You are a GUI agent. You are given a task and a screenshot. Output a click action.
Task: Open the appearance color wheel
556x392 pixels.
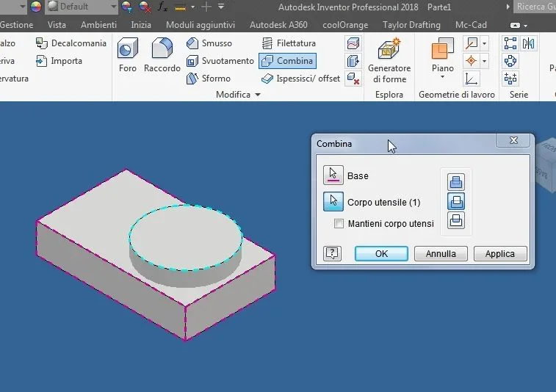(35, 7)
